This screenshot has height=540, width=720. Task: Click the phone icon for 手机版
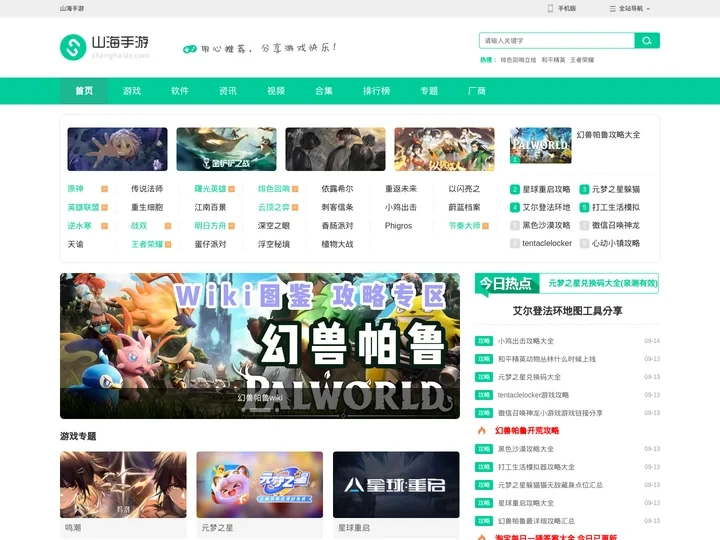(550, 8)
